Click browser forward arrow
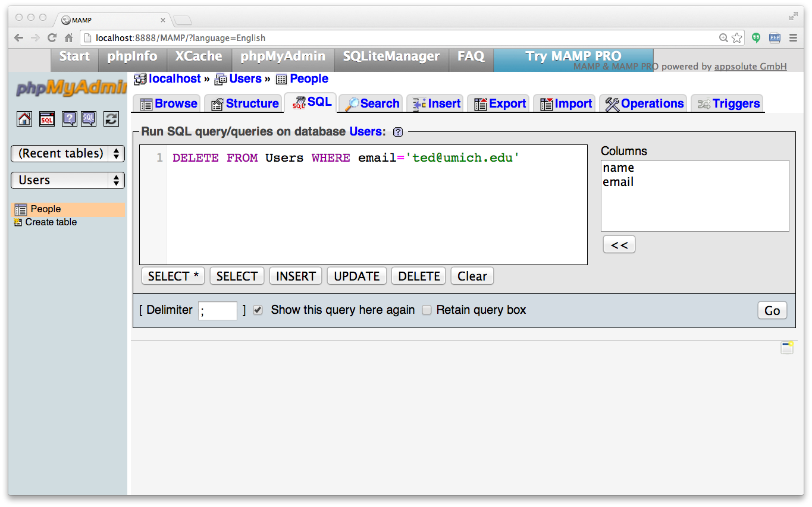 [x=35, y=37]
